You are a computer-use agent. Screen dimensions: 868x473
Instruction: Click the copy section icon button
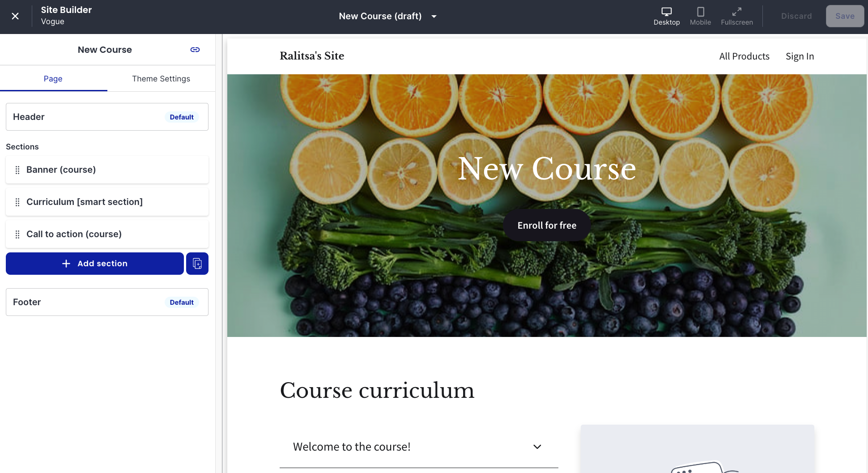(x=197, y=264)
